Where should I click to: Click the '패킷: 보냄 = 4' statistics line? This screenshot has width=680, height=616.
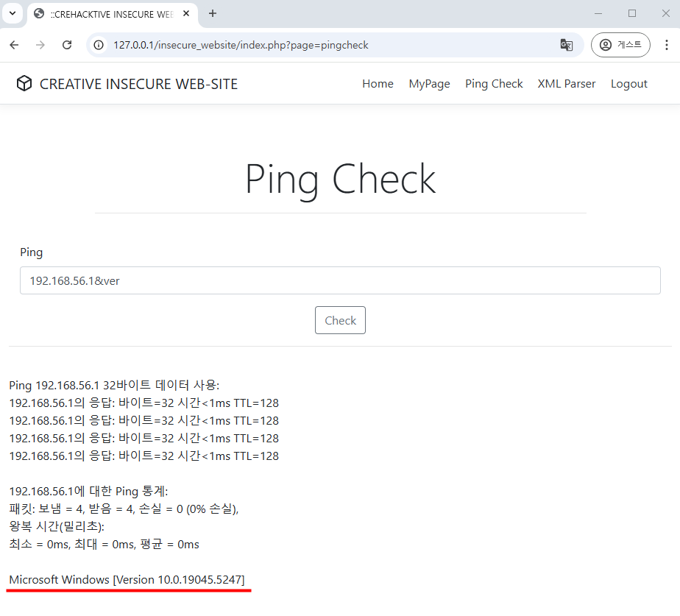124,509
